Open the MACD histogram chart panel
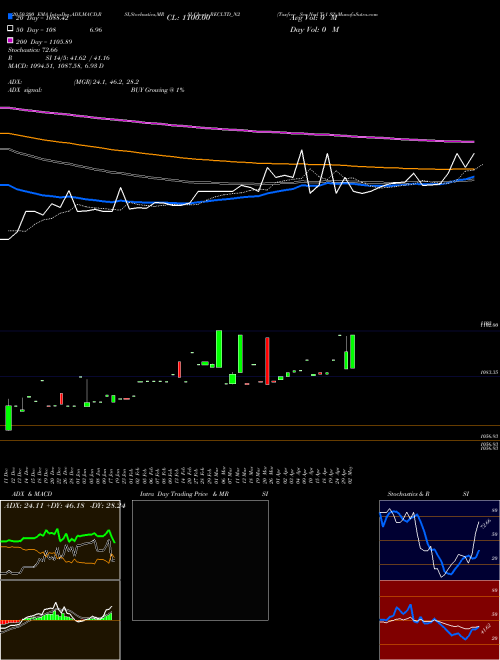 (x=60, y=620)
